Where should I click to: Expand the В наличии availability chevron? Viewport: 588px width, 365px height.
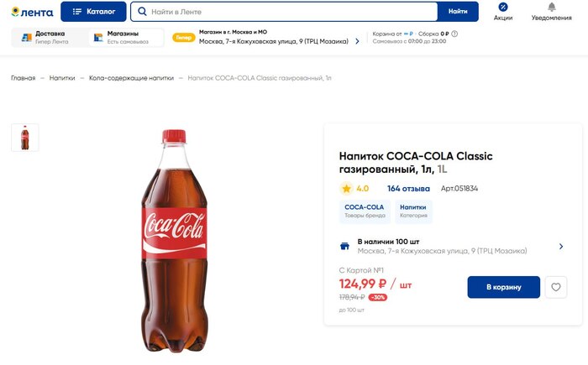click(x=560, y=247)
